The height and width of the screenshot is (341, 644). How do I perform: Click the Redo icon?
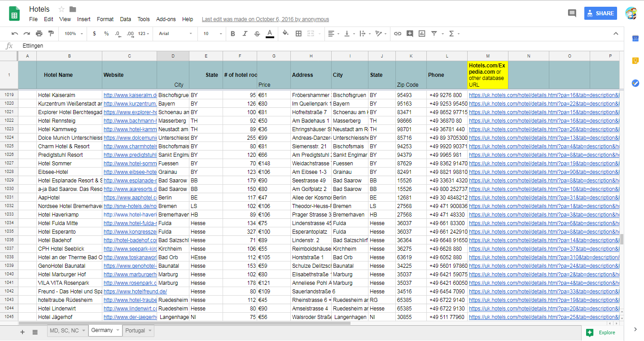pyautogui.click(x=27, y=34)
